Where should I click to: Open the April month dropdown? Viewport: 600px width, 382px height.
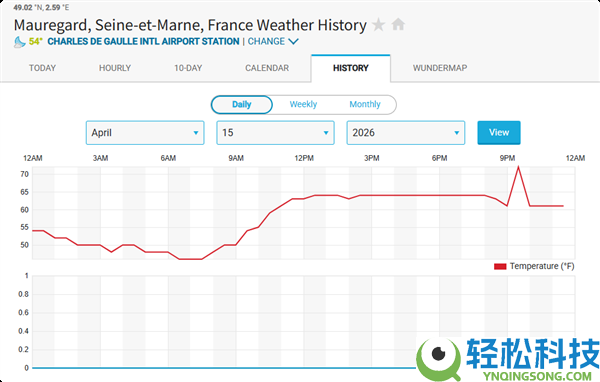(x=145, y=133)
